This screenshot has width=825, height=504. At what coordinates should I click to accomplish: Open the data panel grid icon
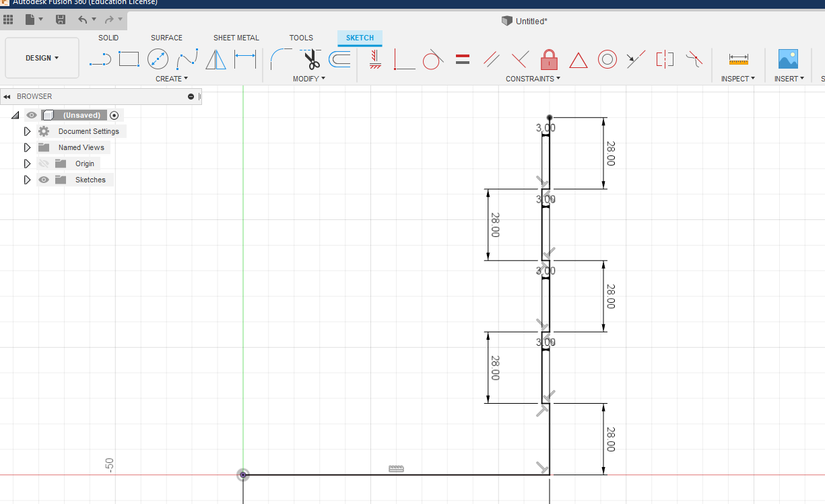pyautogui.click(x=8, y=20)
